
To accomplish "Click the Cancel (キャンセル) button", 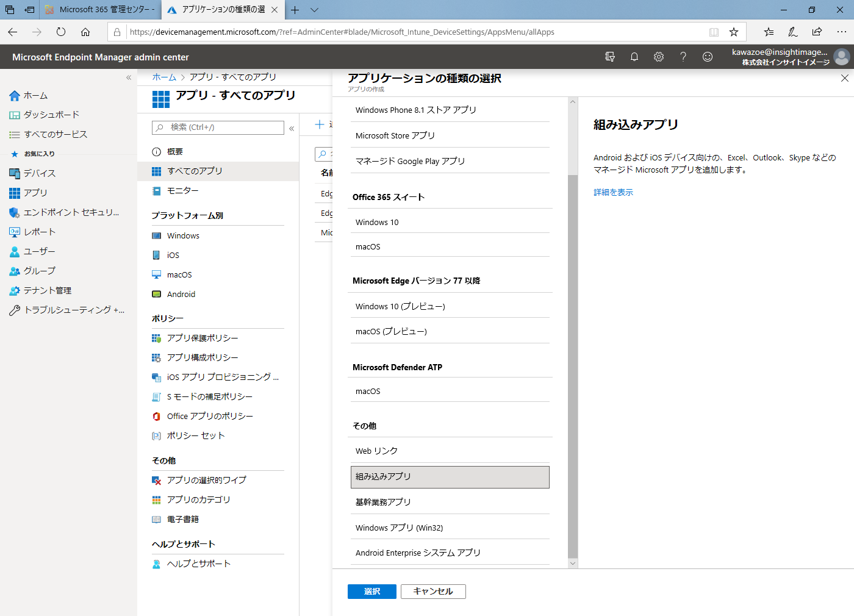I will tap(433, 592).
